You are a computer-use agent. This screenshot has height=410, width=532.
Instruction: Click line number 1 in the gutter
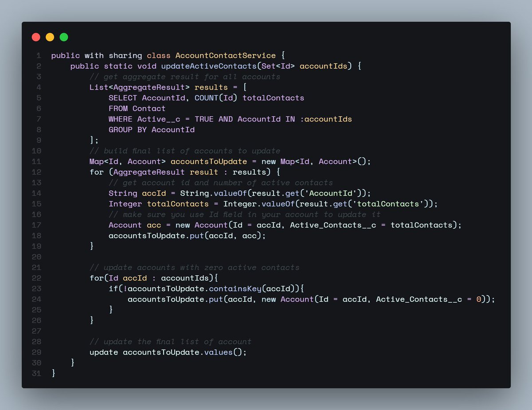tap(39, 55)
